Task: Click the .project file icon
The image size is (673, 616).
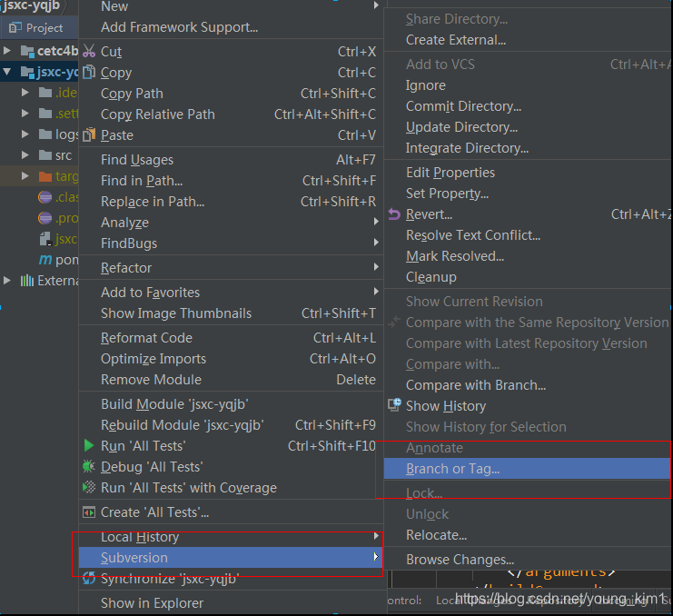Action: [45, 218]
